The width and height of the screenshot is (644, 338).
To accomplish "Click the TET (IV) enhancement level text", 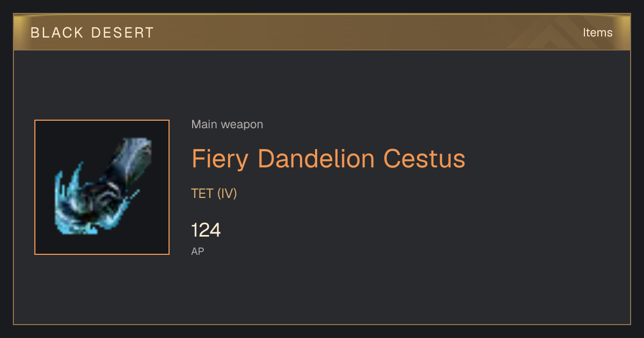I will point(214,194).
